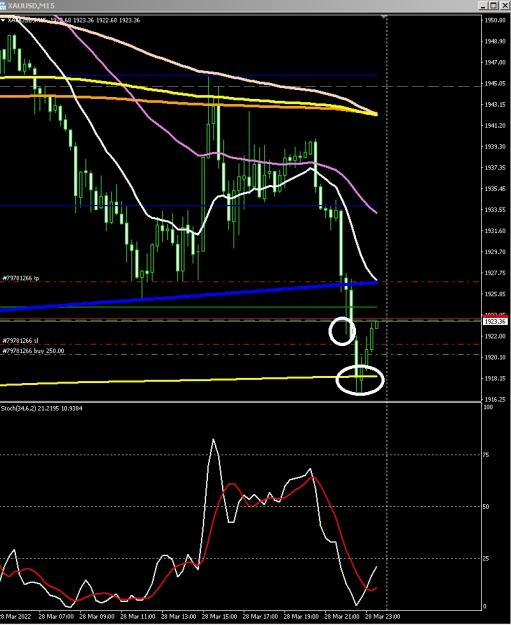
Task: Click the XAUUSD chart window icon
Action: coord(4,6)
